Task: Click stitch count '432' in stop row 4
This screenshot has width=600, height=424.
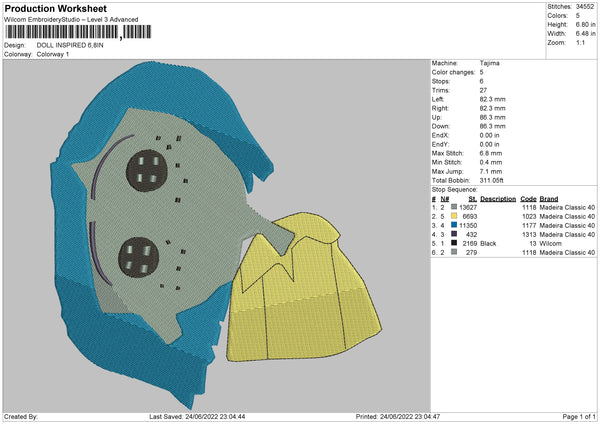Action: pyautogui.click(x=471, y=235)
